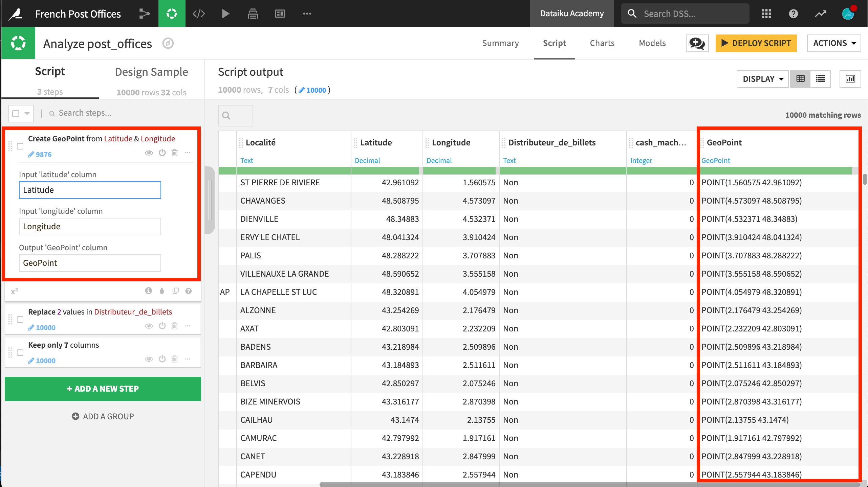The image size is (868, 487).
Task: Click the green analysis icon beside title
Action: (x=18, y=43)
